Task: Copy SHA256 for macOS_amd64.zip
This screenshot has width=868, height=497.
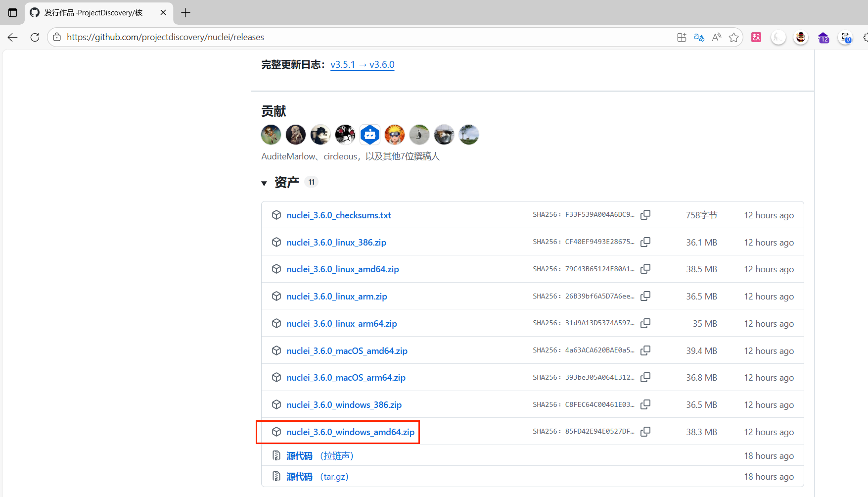Action: click(x=645, y=350)
